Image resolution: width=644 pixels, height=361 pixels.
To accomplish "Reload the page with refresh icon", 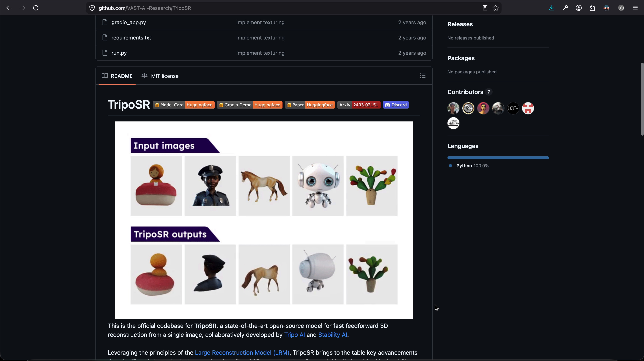I will (36, 8).
